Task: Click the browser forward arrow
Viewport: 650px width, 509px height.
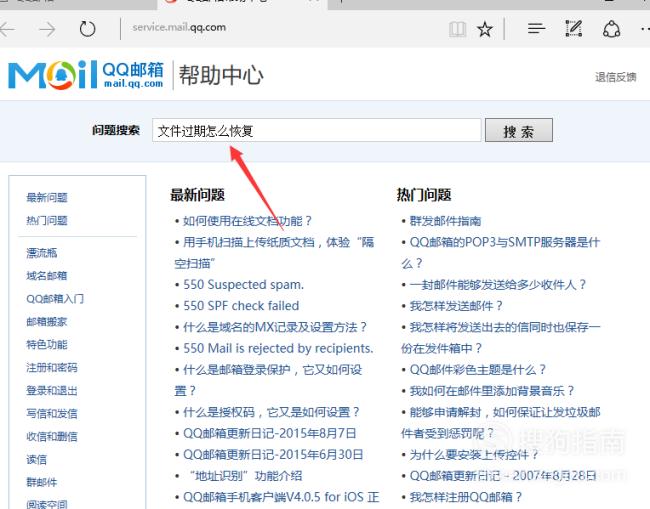Action: [47, 29]
